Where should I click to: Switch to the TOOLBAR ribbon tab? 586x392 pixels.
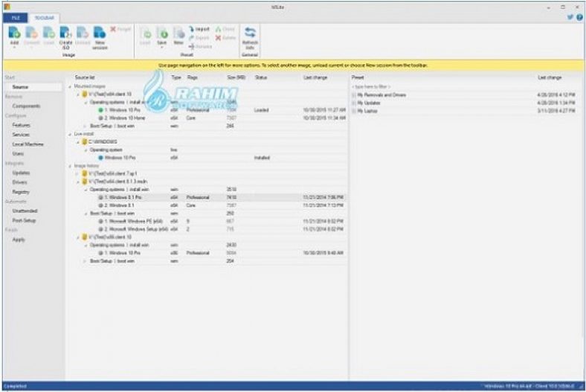click(44, 18)
